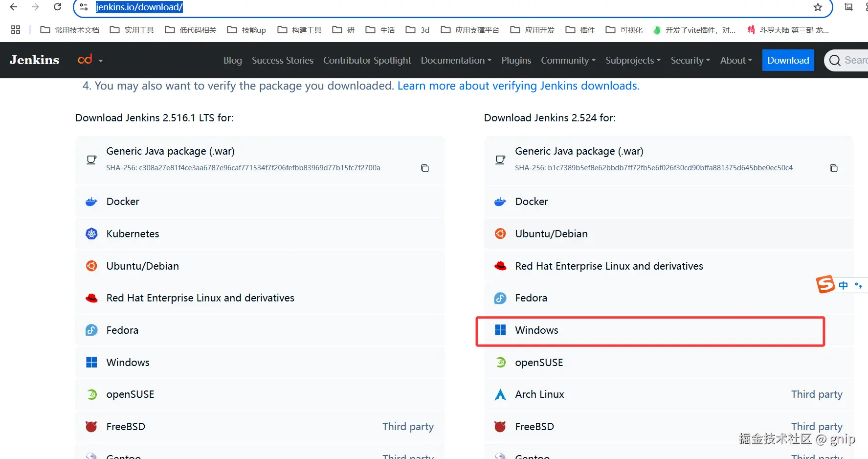This screenshot has height=459, width=868.
Task: Select Windows under Jenkins 2.524 downloads
Action: (x=536, y=330)
